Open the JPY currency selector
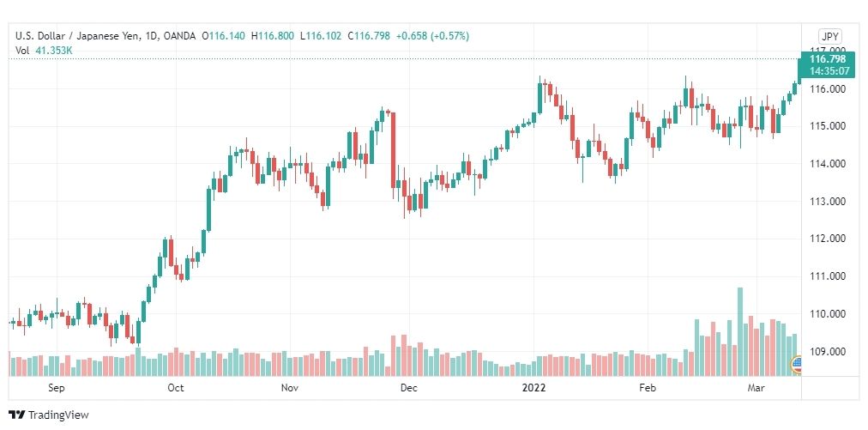868x430 pixels. click(830, 37)
